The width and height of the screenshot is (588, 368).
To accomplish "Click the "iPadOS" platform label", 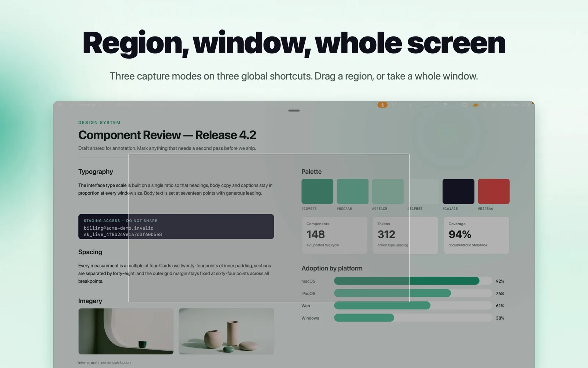I will click(308, 294).
